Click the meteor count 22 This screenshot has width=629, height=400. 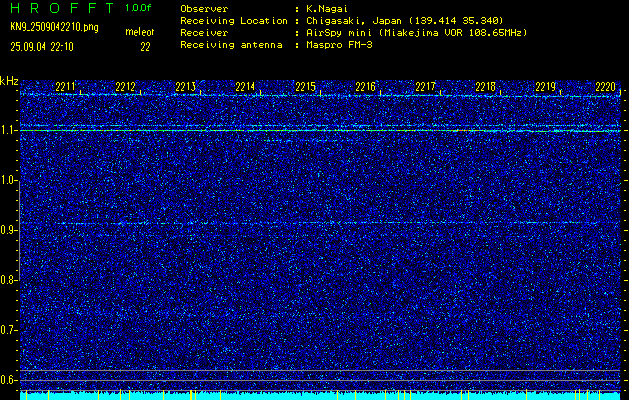coord(145,47)
